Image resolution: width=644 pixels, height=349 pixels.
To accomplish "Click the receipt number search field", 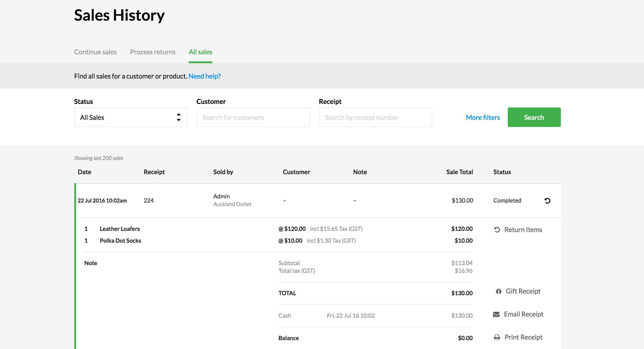I will tap(375, 118).
